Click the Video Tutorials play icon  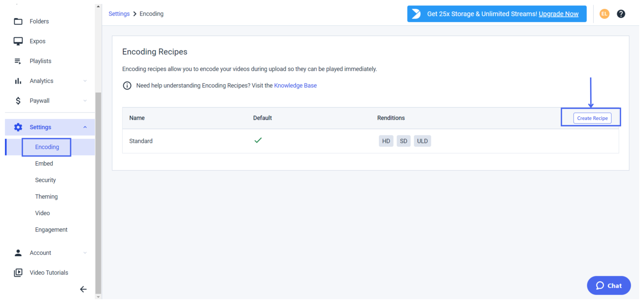coord(18,272)
